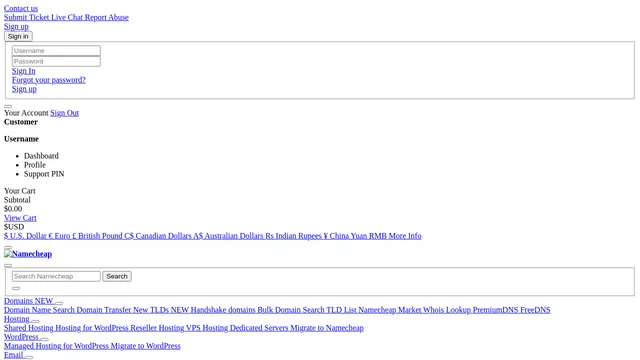Click Sign up link below Forgot your password

(x=24, y=89)
